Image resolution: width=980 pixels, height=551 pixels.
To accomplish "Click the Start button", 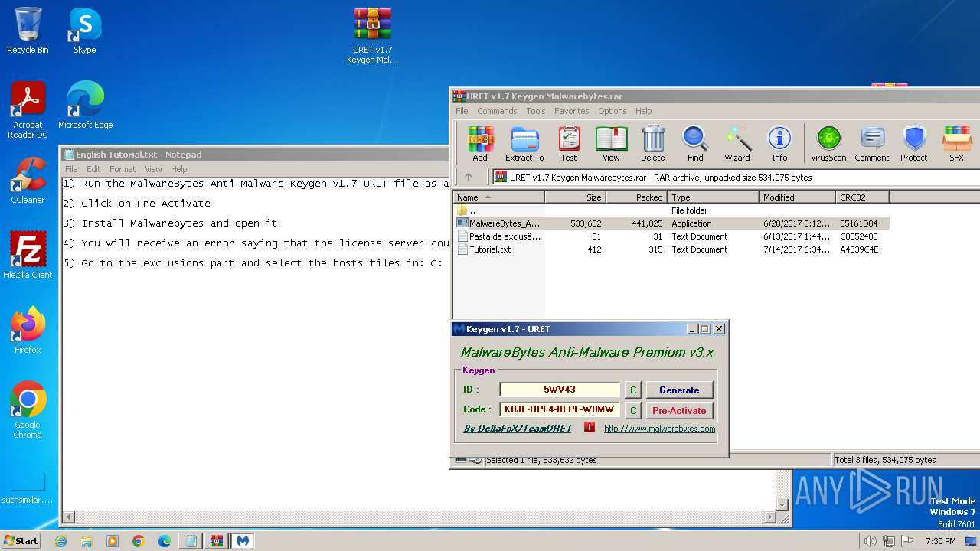I will (21, 540).
